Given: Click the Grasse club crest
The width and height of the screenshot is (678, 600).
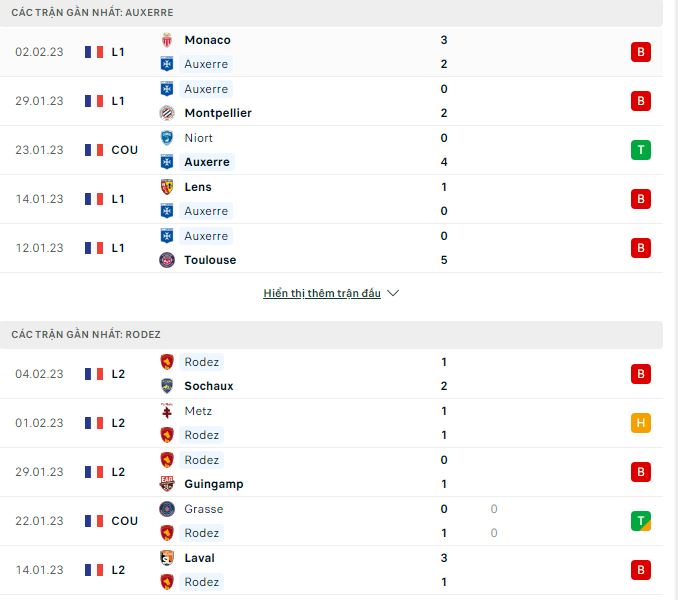Looking at the screenshot, I should [x=167, y=509].
